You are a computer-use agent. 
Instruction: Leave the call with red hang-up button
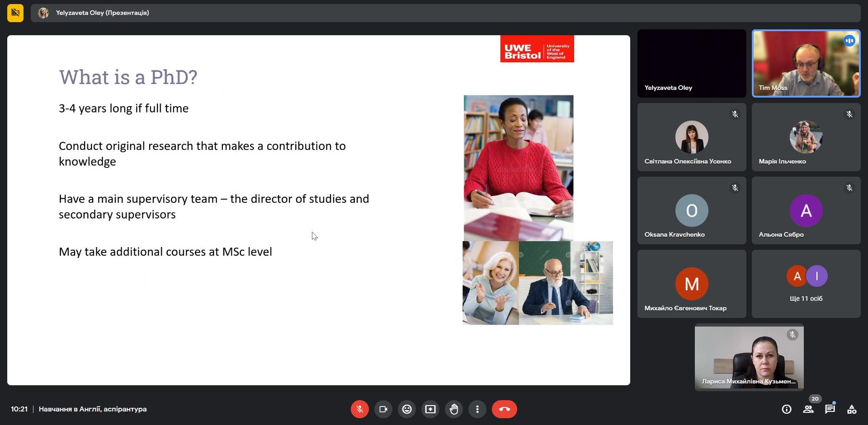click(x=505, y=409)
